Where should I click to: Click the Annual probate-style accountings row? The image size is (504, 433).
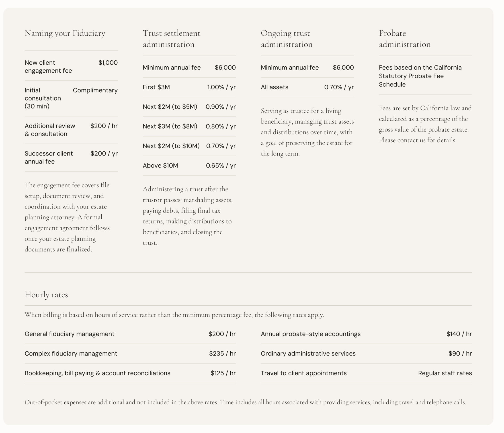366,334
